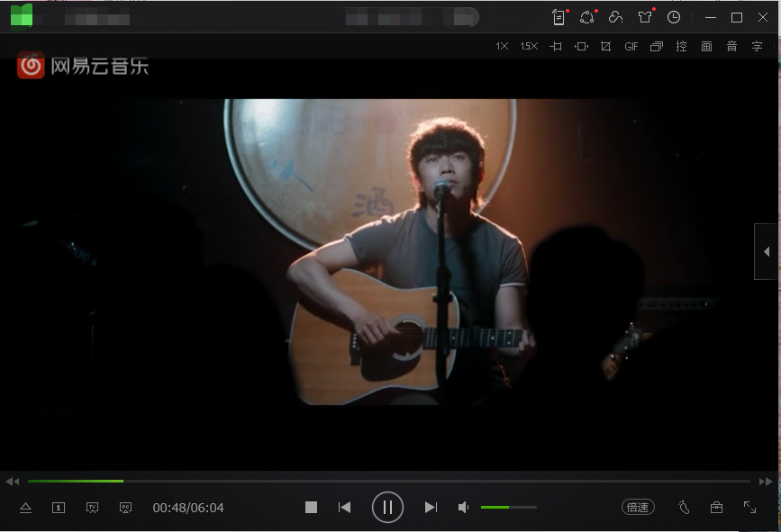Mute audio using the speaker icon

(x=463, y=508)
